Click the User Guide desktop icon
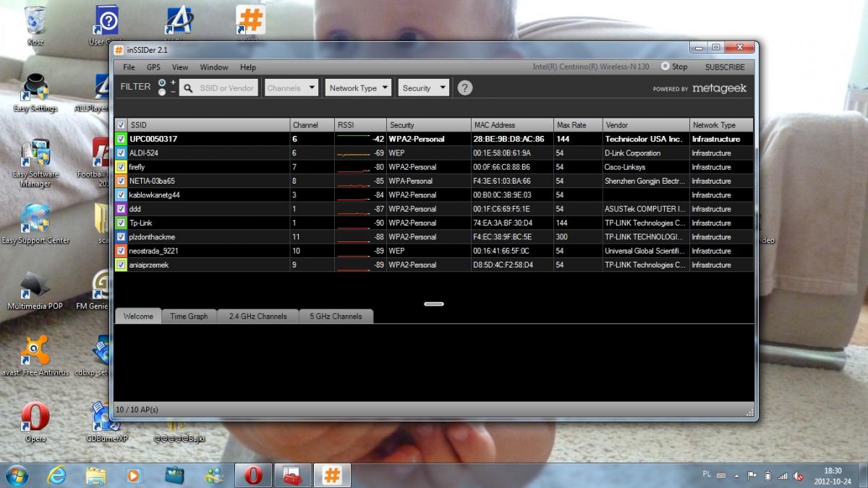The height and width of the screenshot is (488, 868). 105,25
